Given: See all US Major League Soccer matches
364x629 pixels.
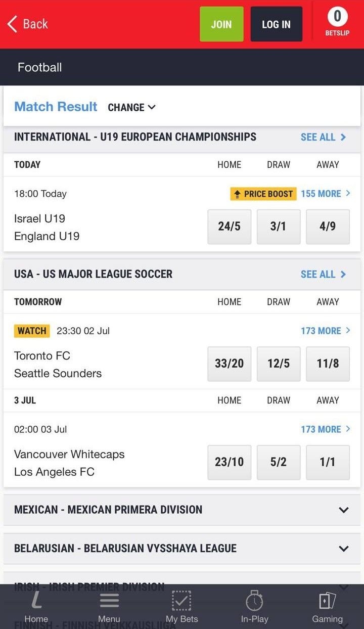Looking at the screenshot, I should pos(323,274).
